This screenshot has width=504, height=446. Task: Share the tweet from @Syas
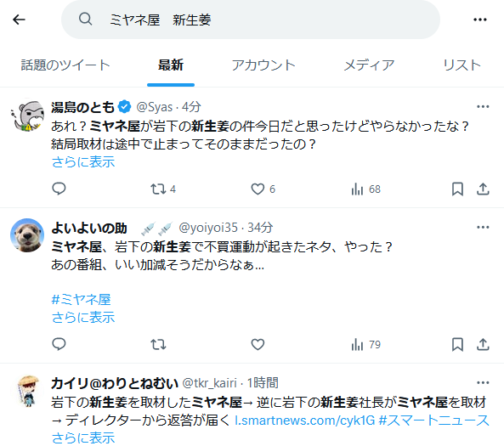(483, 189)
